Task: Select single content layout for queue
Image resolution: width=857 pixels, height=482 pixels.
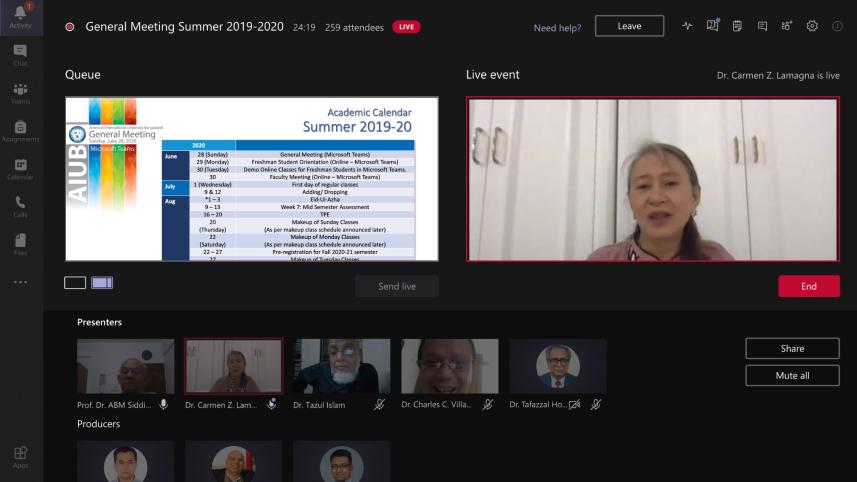Action: point(75,283)
